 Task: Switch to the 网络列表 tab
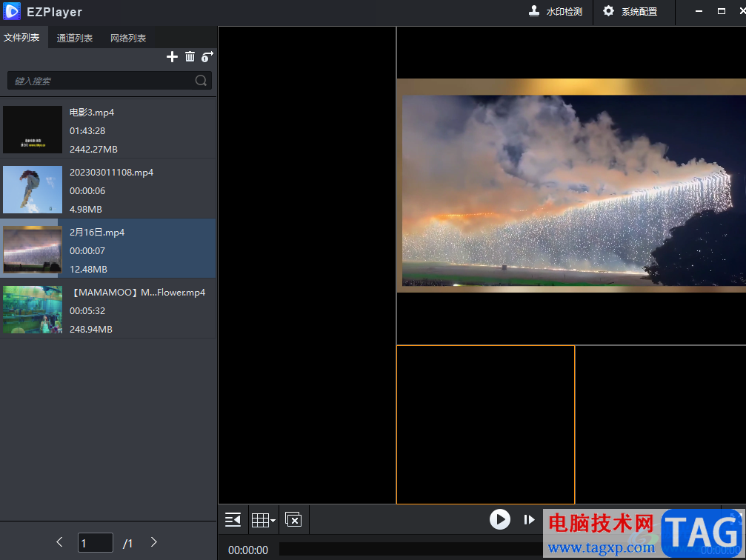click(128, 38)
